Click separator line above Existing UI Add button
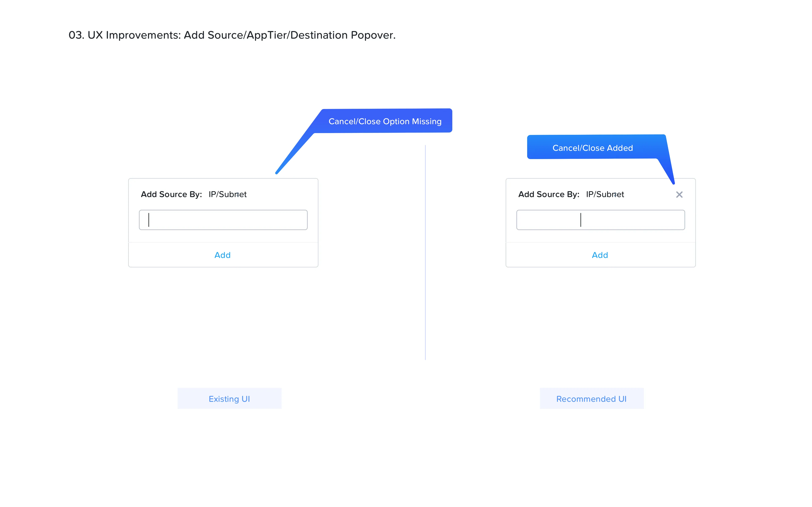 [x=223, y=242]
